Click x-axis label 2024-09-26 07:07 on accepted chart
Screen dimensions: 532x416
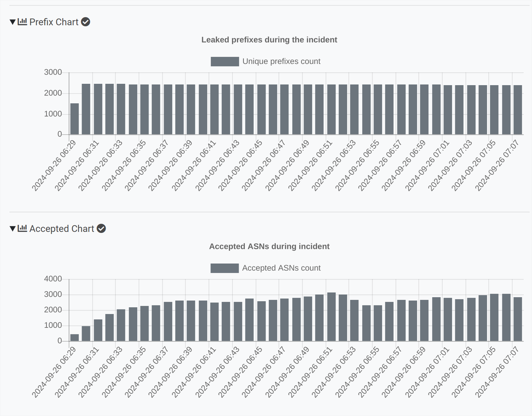point(497,371)
